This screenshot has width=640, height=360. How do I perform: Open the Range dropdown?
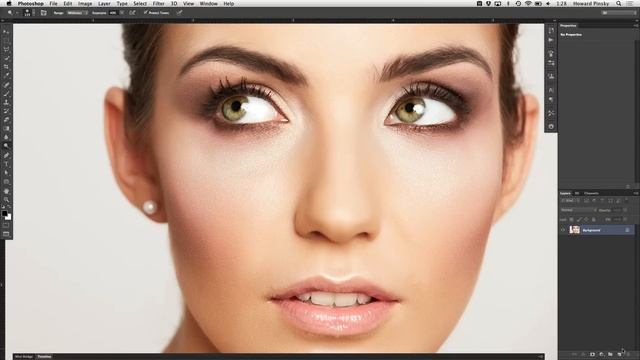pyautogui.click(x=77, y=13)
